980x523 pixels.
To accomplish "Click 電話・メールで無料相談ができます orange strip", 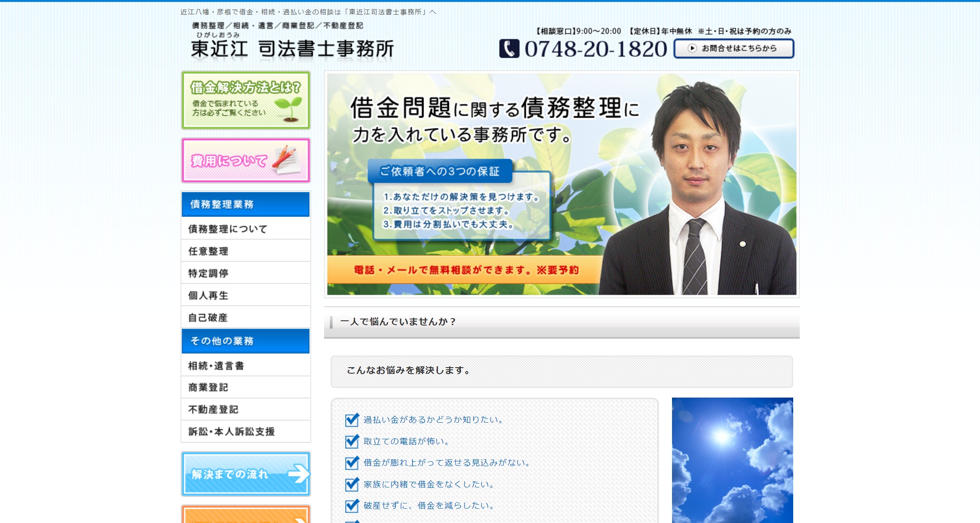I will (466, 270).
